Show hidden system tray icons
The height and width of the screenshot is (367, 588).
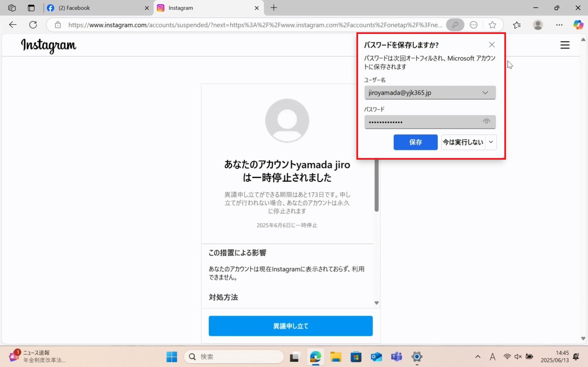(x=478, y=356)
